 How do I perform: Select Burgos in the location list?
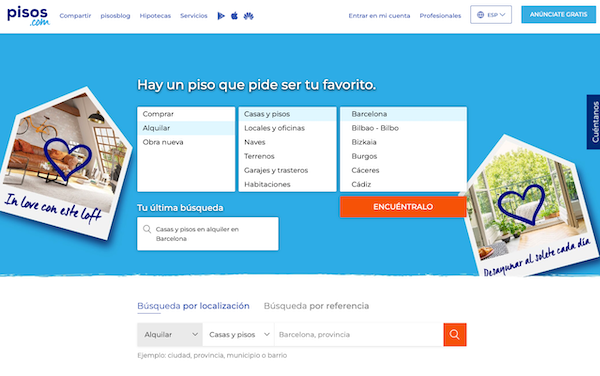(x=403, y=156)
